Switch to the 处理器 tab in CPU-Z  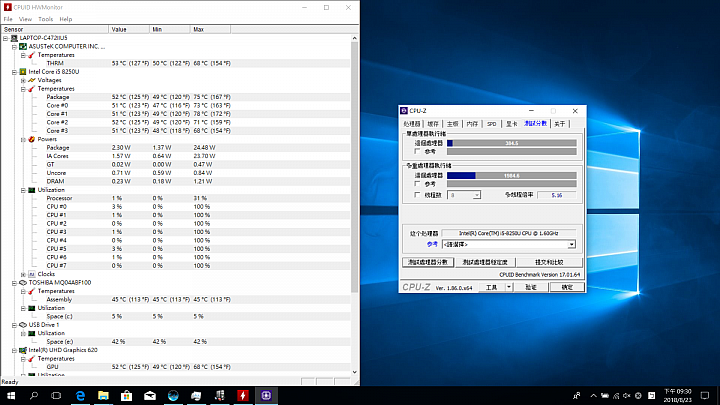[x=412, y=124]
